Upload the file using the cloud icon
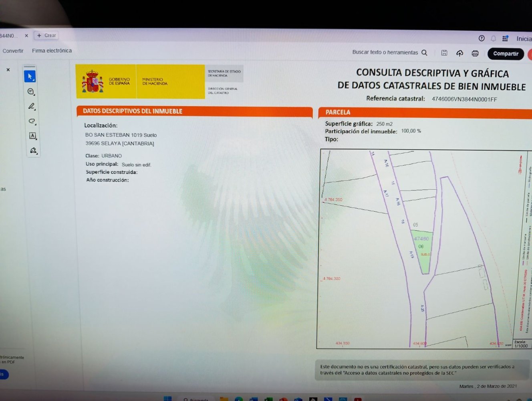Screen dimensions: 532x401 point(459,53)
